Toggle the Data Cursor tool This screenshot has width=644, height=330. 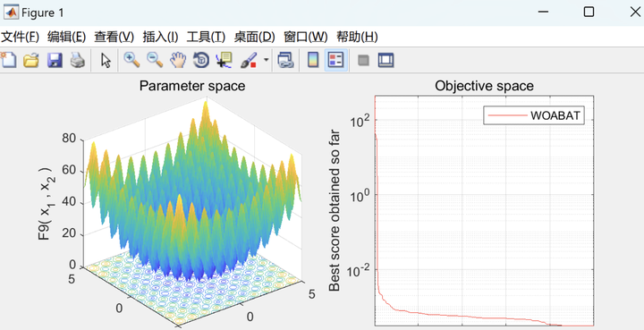225,60
